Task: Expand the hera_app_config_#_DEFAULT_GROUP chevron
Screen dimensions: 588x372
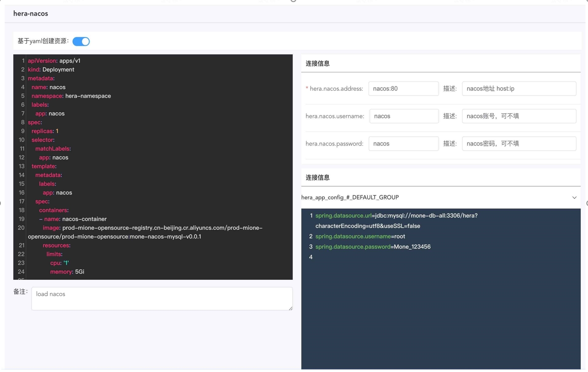Action: 574,197
